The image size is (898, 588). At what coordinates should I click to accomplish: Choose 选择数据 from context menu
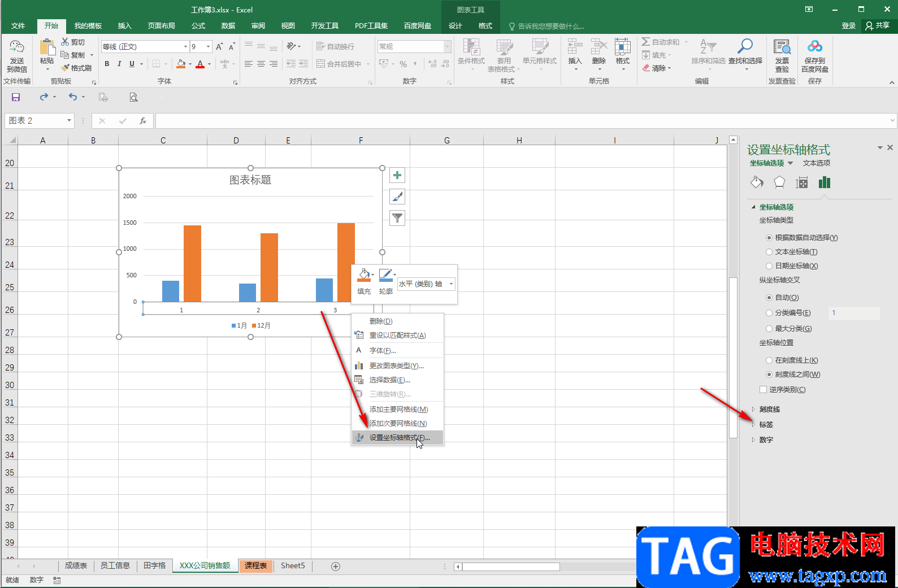[x=397, y=380]
